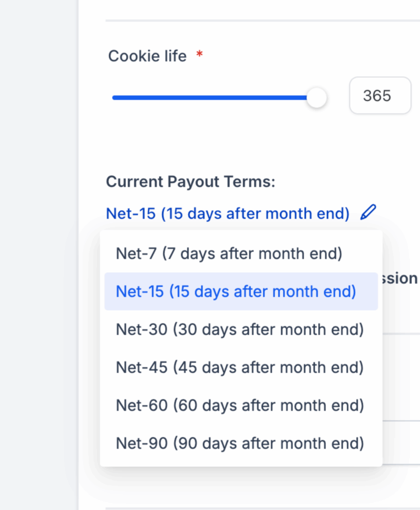Click the partially hidden 'ssion' text behind the dropdown
The width and height of the screenshot is (420, 510).
click(400, 278)
